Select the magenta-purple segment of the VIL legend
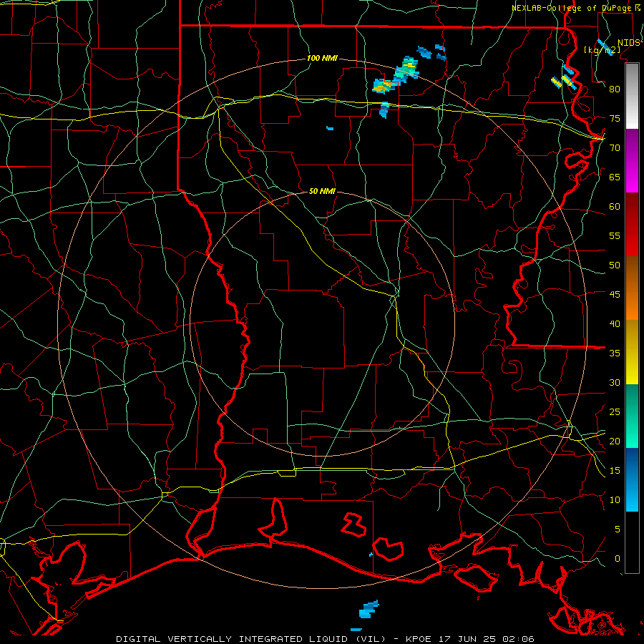Image resolution: width=644 pixels, height=644 pixels. [x=632, y=161]
